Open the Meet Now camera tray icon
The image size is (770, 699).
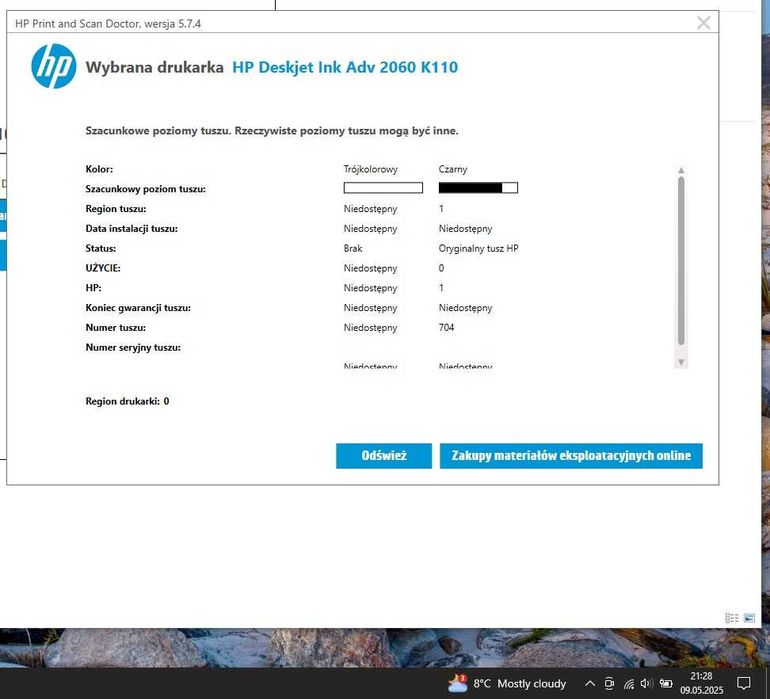[609, 683]
